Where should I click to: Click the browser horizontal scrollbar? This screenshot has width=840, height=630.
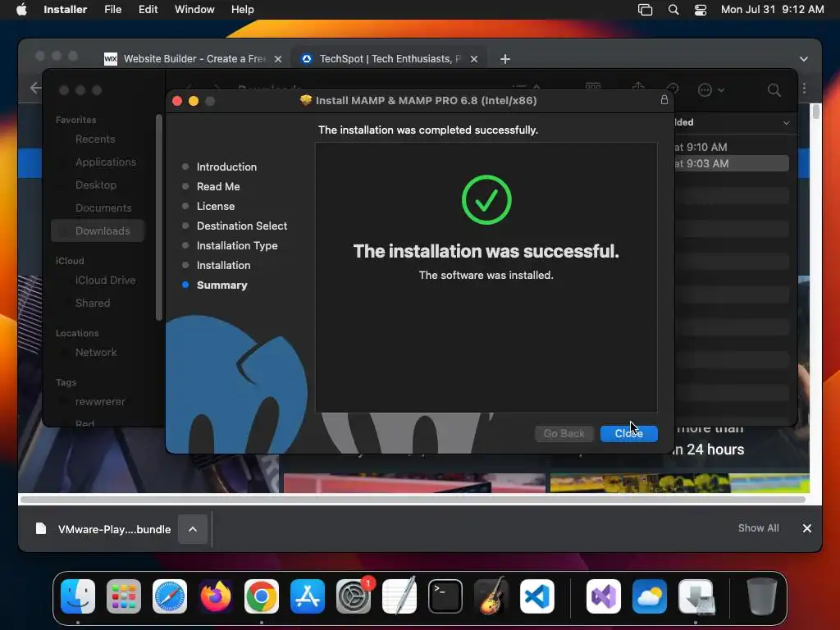point(413,500)
